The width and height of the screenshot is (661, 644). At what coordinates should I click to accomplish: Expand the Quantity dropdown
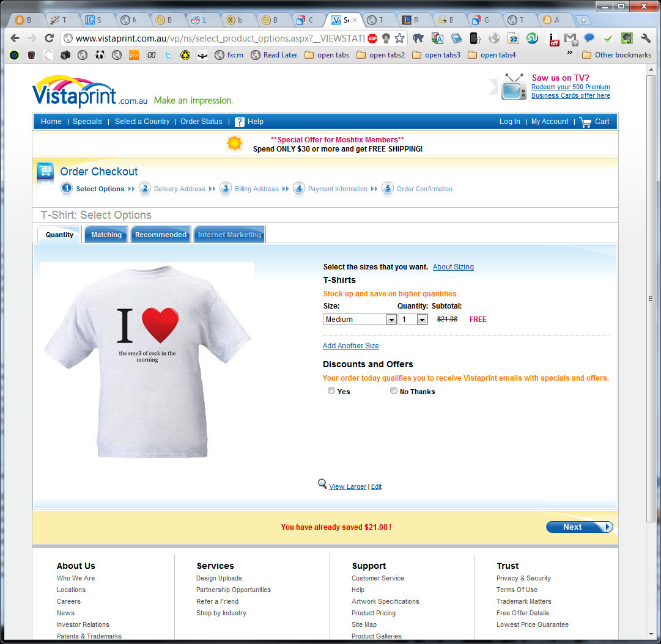click(413, 320)
